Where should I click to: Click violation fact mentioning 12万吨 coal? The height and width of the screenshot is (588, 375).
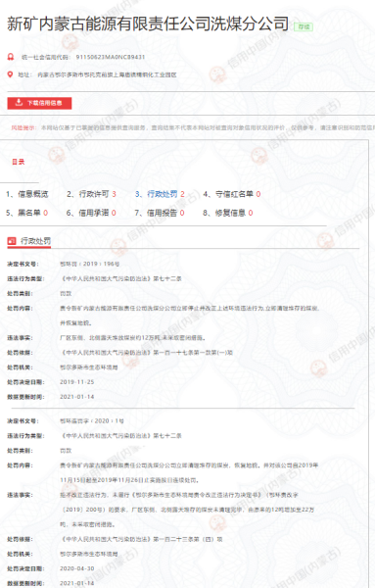coord(132,338)
